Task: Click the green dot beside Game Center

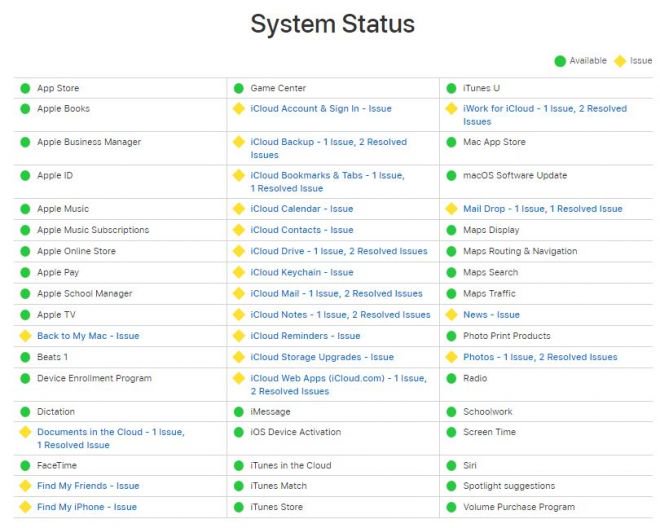Action: [239, 88]
